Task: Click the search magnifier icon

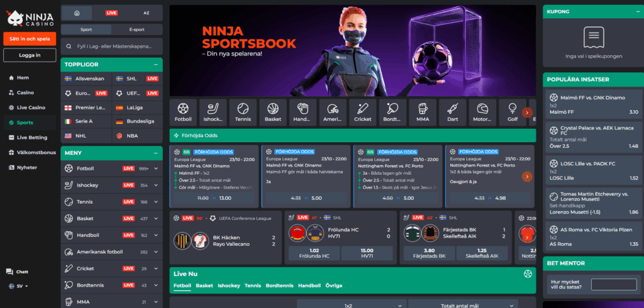Action: 69,47
